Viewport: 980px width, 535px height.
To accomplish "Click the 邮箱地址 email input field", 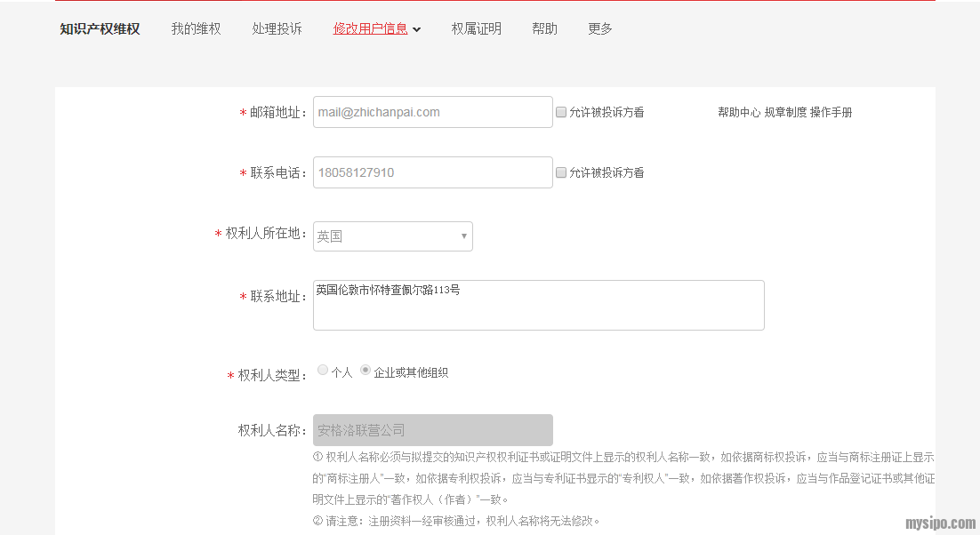I will click(x=432, y=112).
